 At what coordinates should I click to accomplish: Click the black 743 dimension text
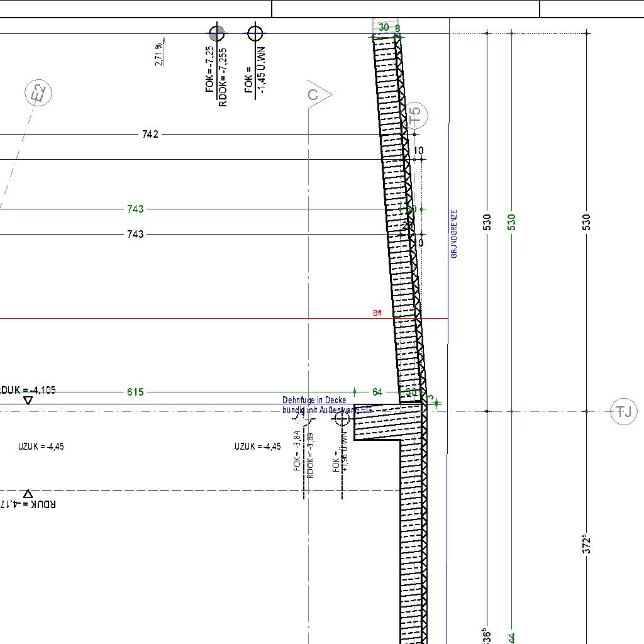[135, 234]
